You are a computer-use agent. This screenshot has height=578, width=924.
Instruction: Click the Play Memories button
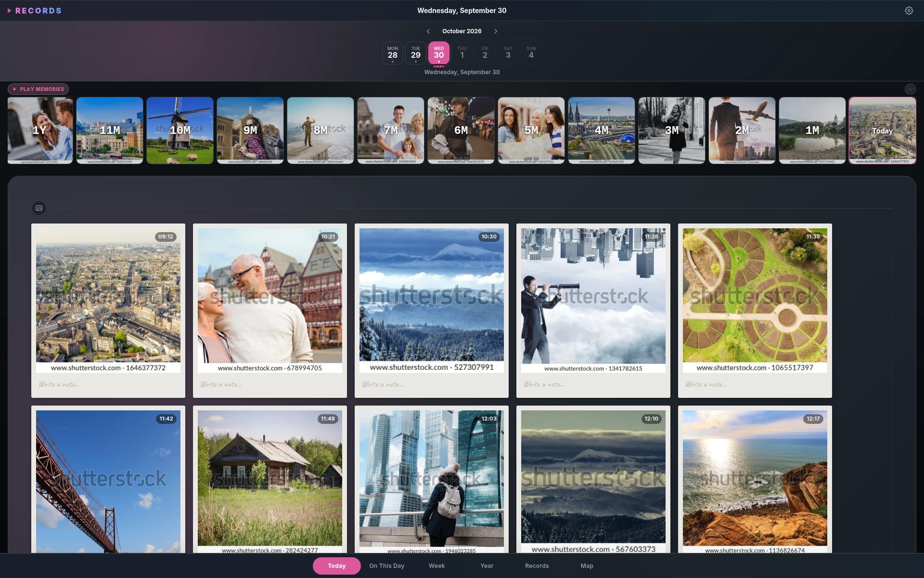(38, 89)
